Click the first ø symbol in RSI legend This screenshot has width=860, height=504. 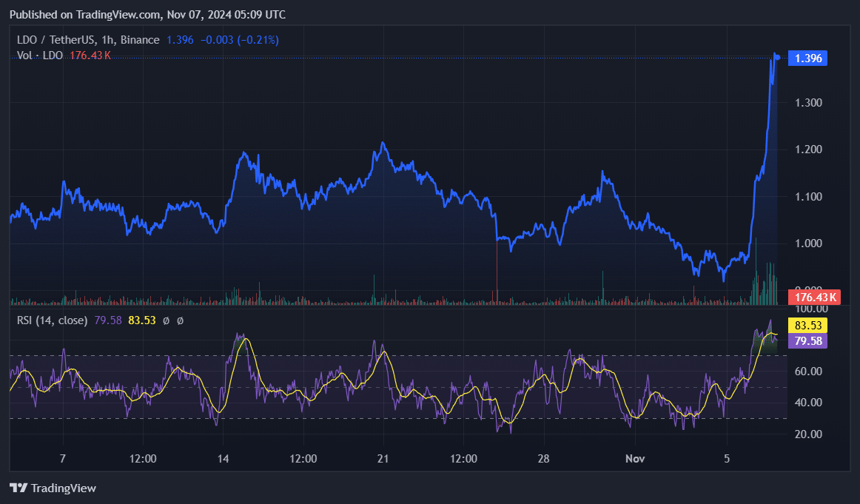pyautogui.click(x=166, y=320)
